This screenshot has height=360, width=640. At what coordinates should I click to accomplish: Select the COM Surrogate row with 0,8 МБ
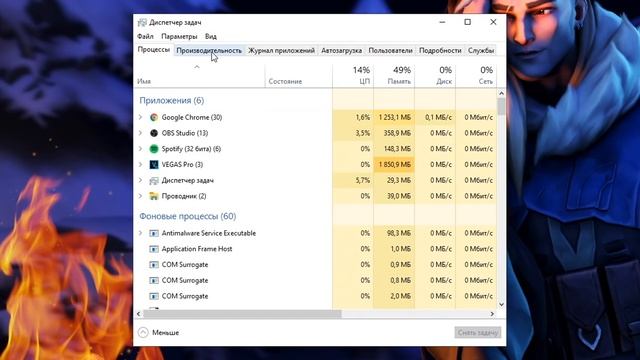(x=316, y=280)
